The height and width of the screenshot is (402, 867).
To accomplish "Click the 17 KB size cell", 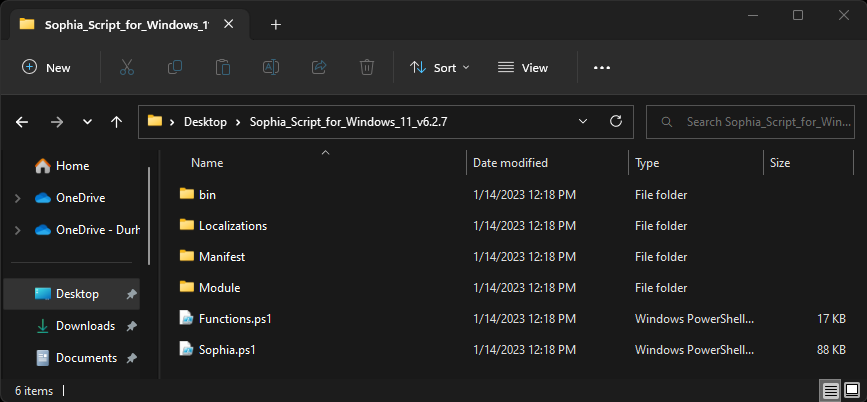I will tap(831, 319).
